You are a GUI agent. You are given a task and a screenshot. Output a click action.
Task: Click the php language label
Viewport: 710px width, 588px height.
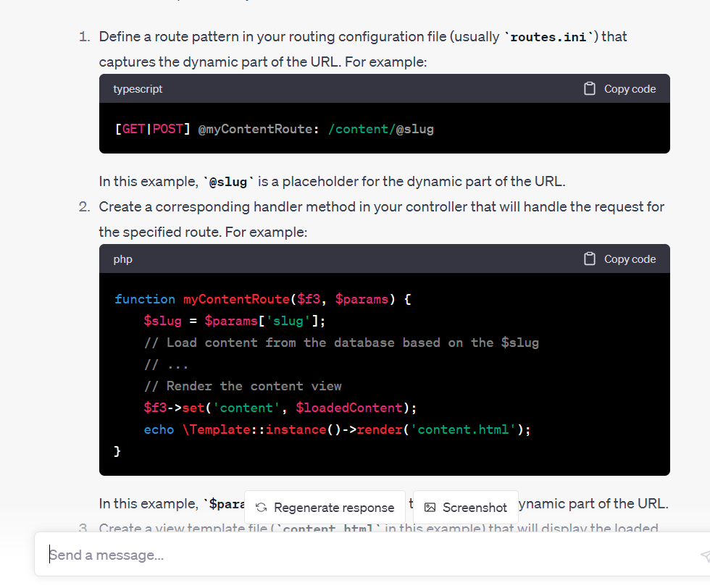click(123, 259)
